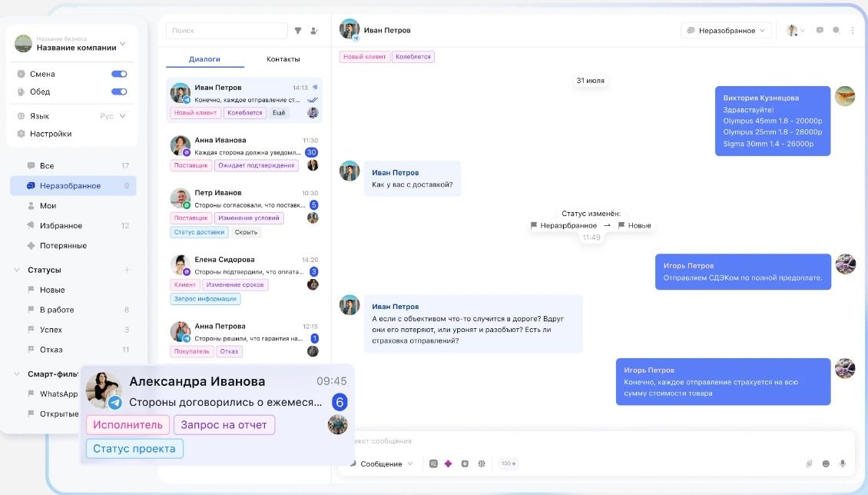Viewport: 868px width, 495px height.
Task: Select the Неразобранное folder in sidebar
Action: coord(73,185)
